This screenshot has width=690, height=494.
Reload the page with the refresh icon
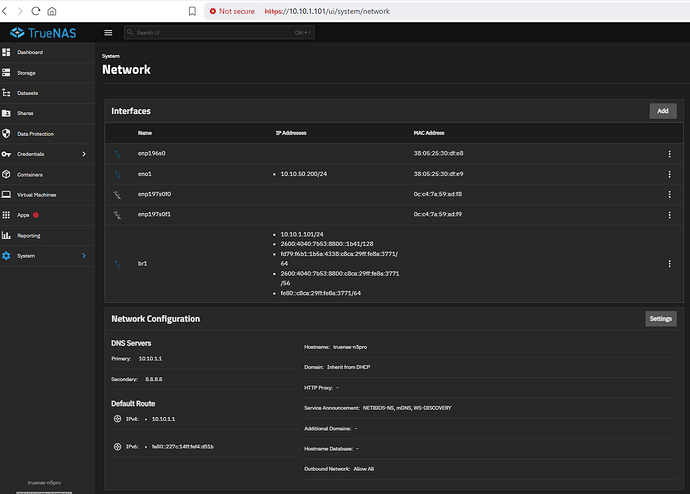point(36,11)
